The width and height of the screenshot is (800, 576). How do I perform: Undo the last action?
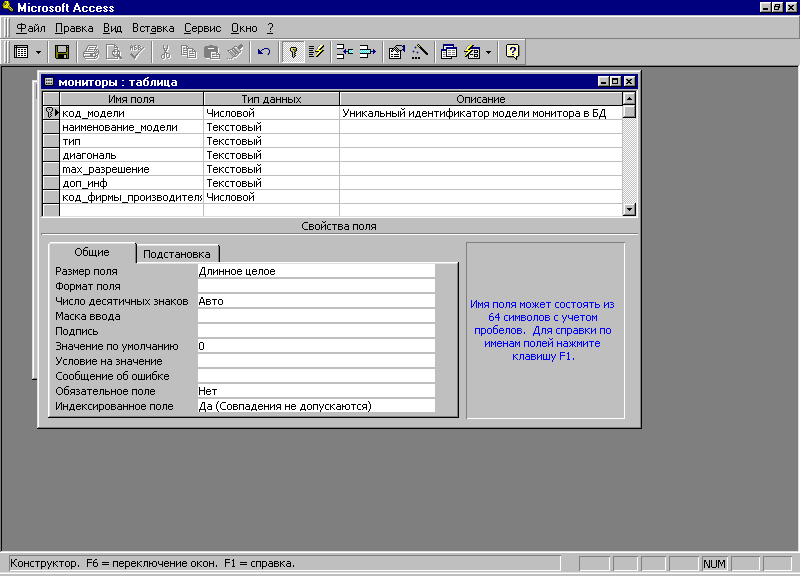coord(264,52)
